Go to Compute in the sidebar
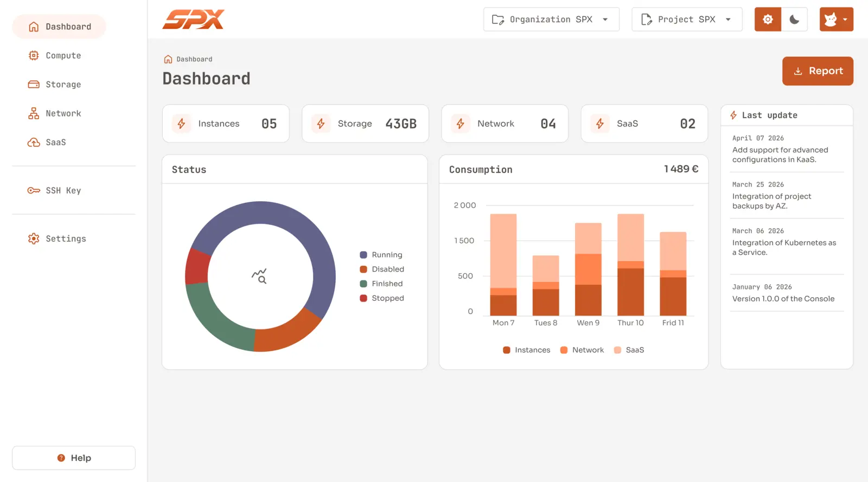 (55, 55)
